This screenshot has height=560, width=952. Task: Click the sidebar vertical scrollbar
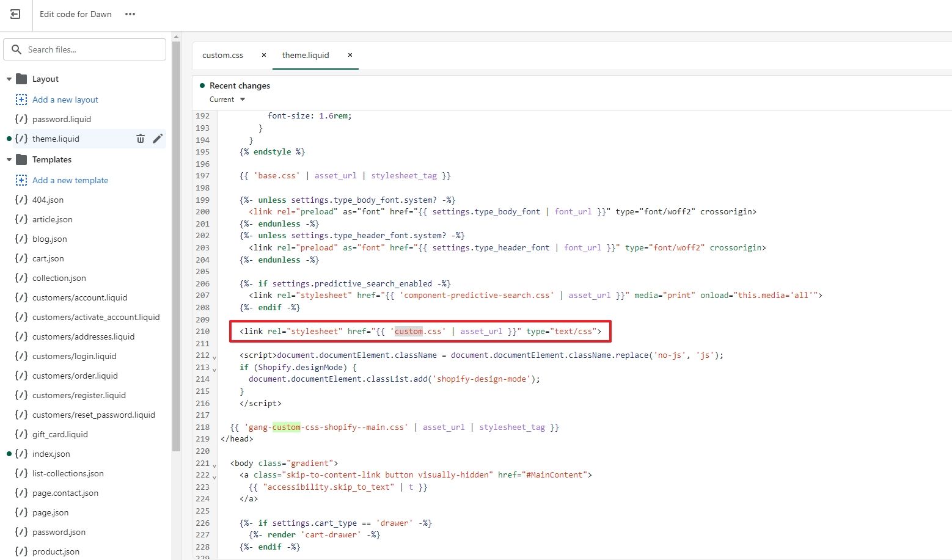[176, 244]
